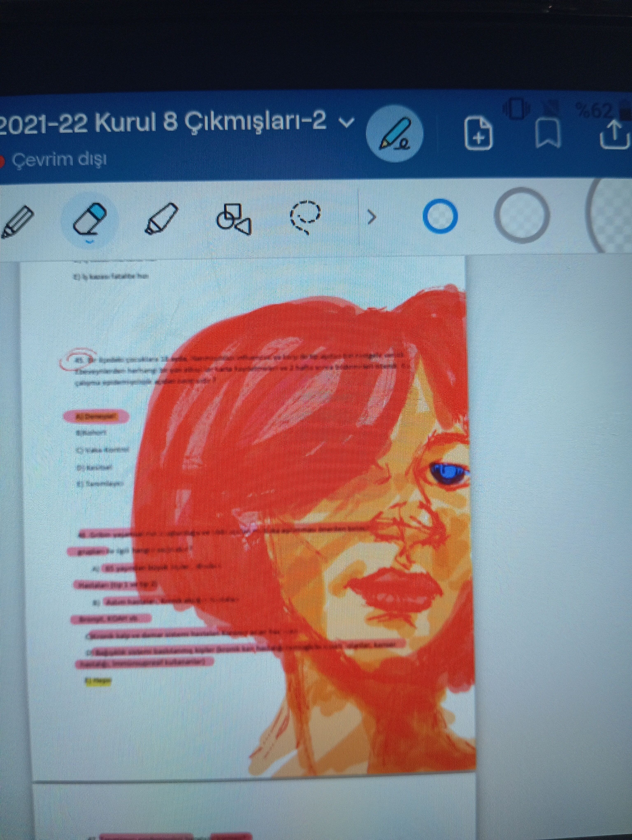Toggle the pen drawing mode button

click(x=395, y=134)
